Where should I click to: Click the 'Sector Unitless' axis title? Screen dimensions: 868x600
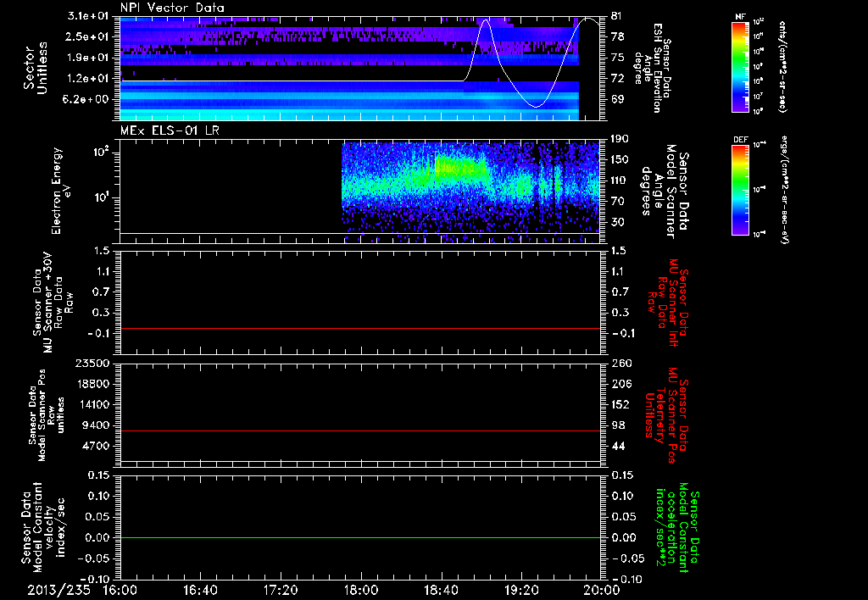(x=35, y=68)
